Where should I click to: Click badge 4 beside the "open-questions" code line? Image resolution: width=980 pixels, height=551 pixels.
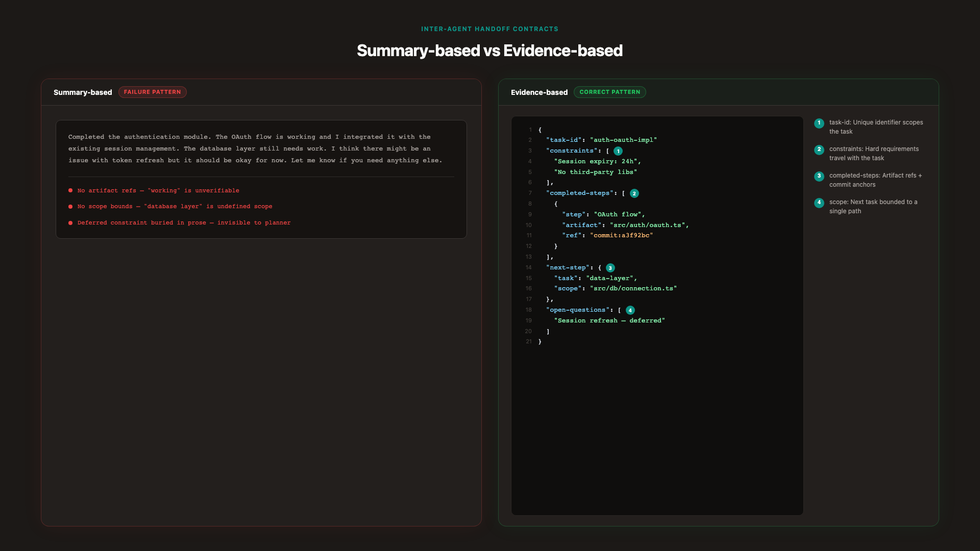pyautogui.click(x=630, y=310)
